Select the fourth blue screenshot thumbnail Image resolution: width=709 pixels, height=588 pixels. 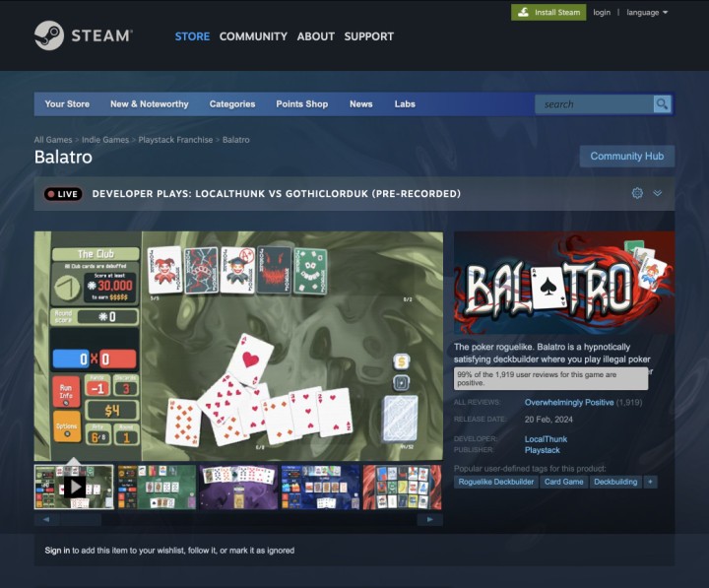[x=320, y=488]
